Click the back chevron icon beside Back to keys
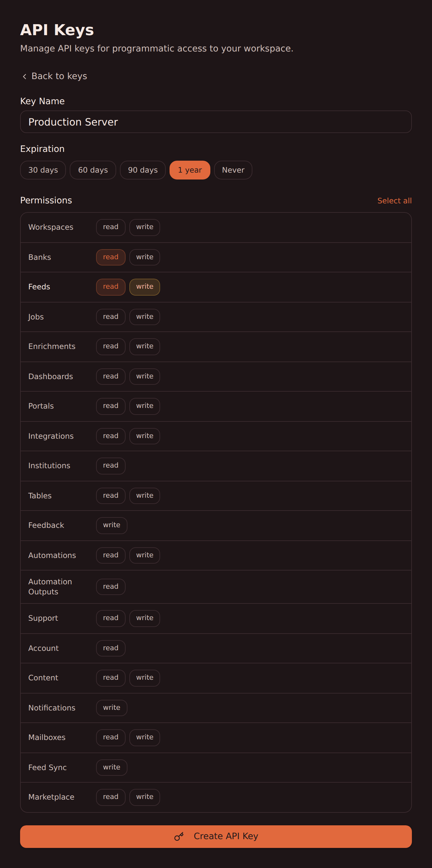The image size is (432, 868). click(x=24, y=77)
